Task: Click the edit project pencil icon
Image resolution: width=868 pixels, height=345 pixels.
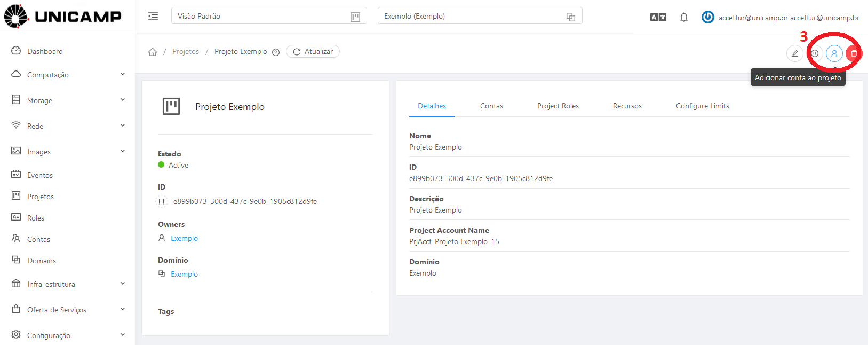Action: tap(794, 53)
